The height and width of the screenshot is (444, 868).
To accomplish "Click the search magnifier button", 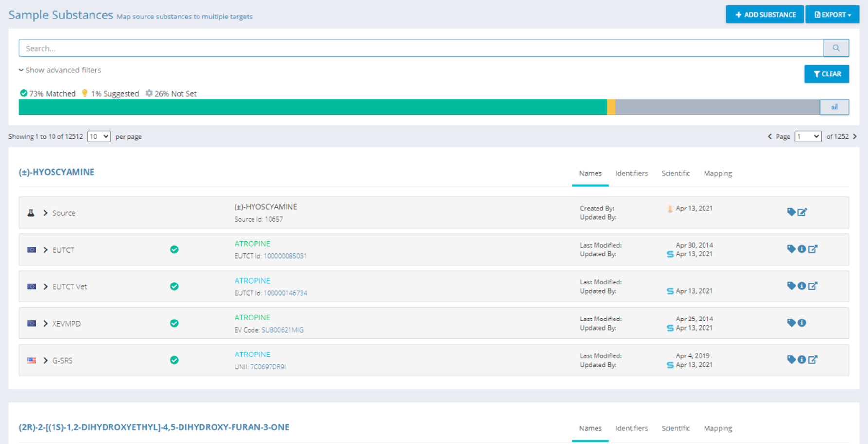I will click(x=836, y=48).
